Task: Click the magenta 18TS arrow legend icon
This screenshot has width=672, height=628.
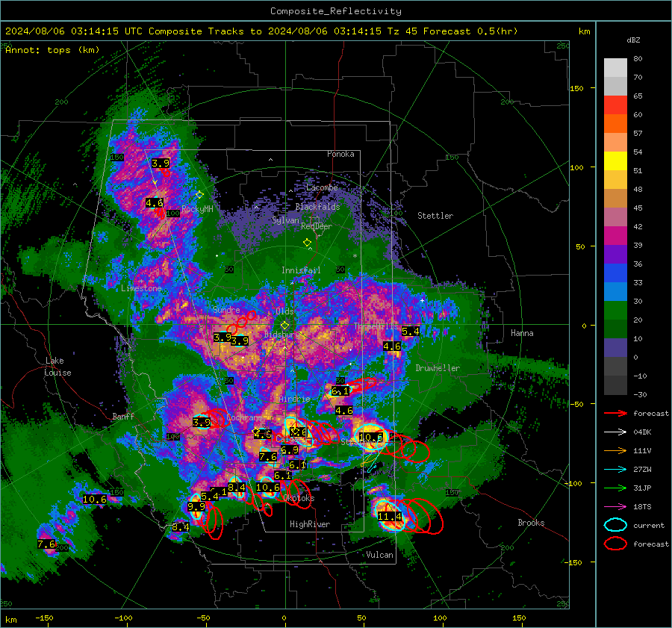Action: [x=615, y=507]
